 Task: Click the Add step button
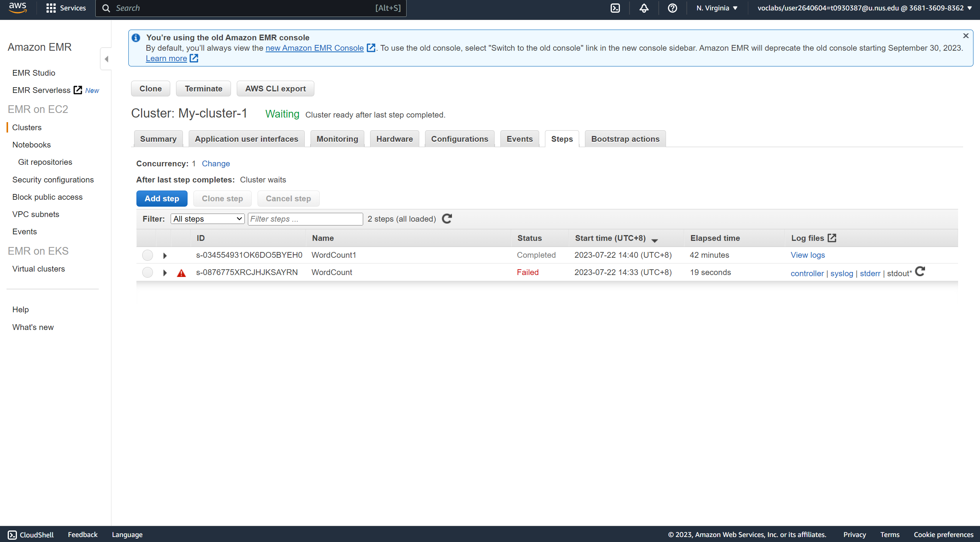point(162,199)
